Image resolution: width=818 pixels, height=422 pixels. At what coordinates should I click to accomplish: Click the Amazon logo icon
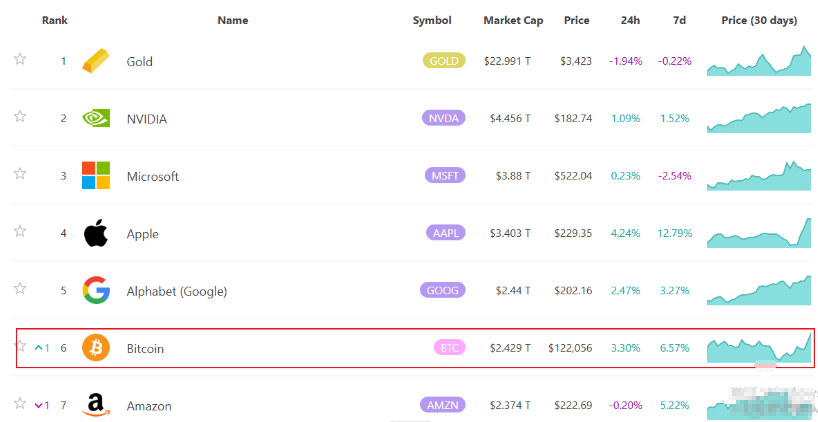click(96, 405)
